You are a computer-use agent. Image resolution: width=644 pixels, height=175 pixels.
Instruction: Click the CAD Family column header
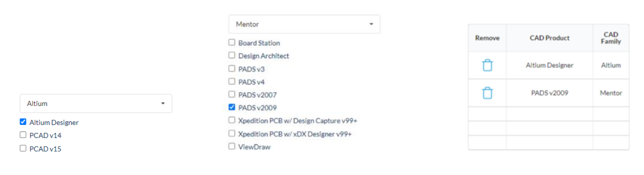(611, 38)
